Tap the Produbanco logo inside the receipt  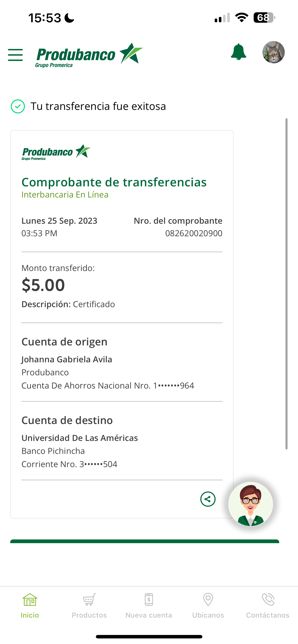[x=56, y=152]
